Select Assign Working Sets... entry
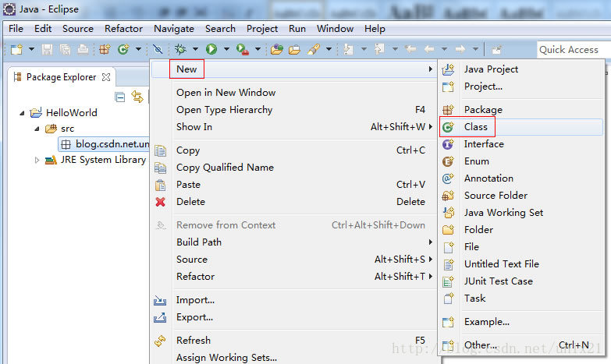Screen dimensions: 611x364 pyautogui.click(x=293, y=358)
